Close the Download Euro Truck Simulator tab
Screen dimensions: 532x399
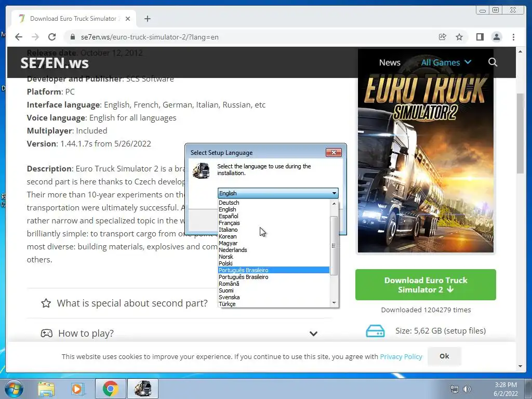(x=128, y=19)
